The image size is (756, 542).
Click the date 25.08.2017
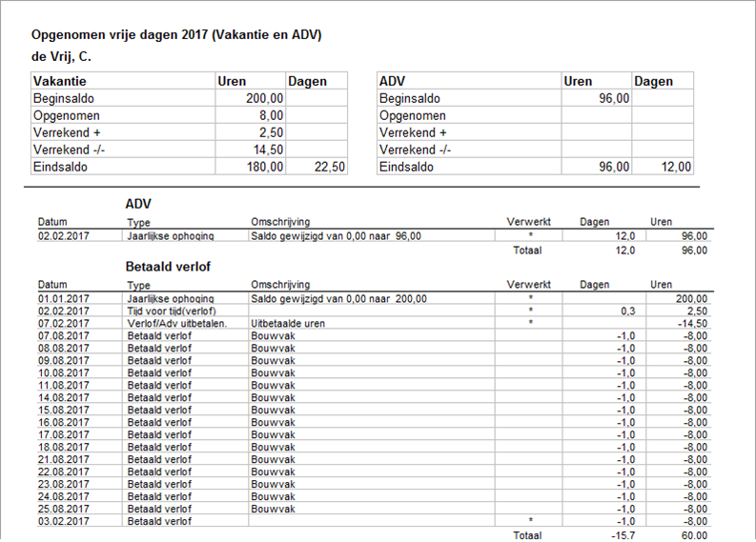point(64,510)
